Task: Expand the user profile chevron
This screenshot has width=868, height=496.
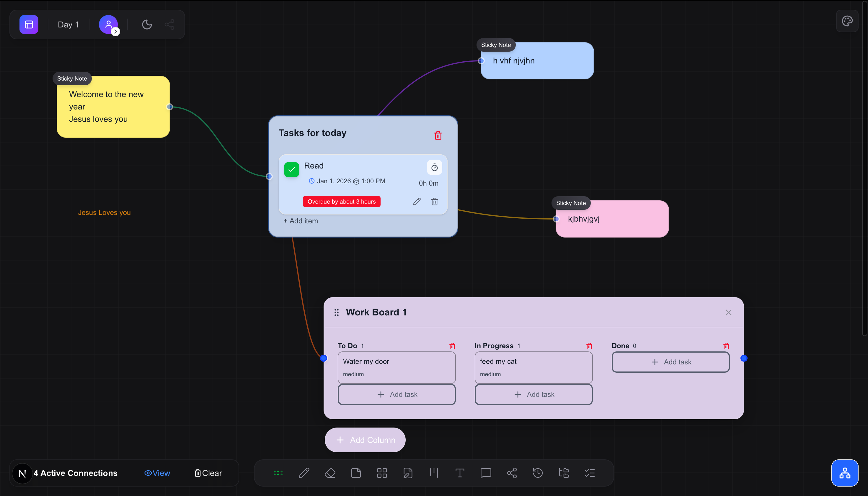Action: coord(115,31)
